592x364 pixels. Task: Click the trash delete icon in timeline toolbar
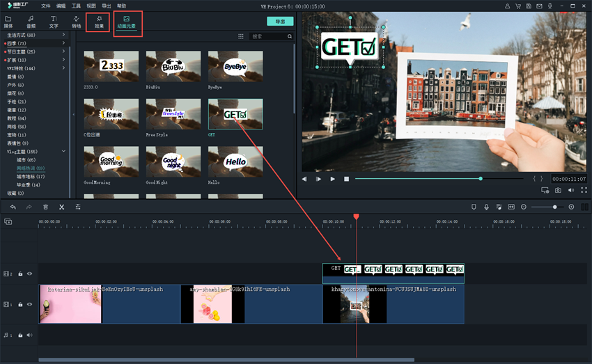(45, 207)
